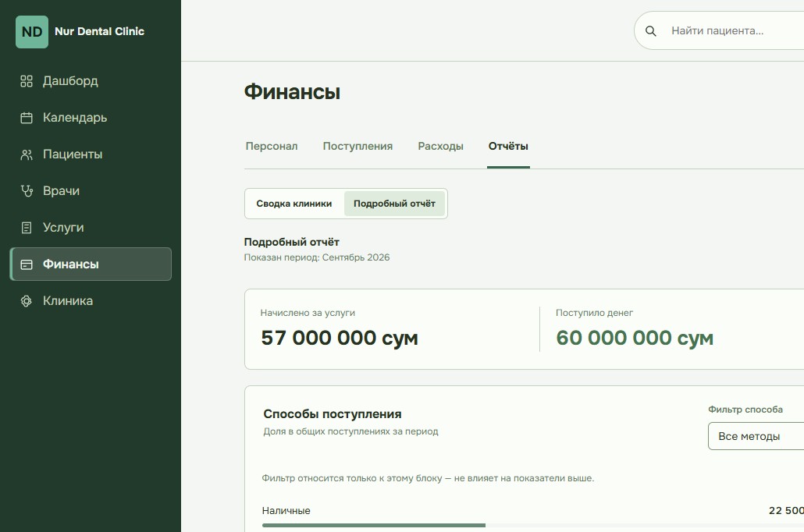Open Дашборд in the sidebar
The width and height of the screenshot is (804, 532).
pyautogui.click(x=91, y=81)
